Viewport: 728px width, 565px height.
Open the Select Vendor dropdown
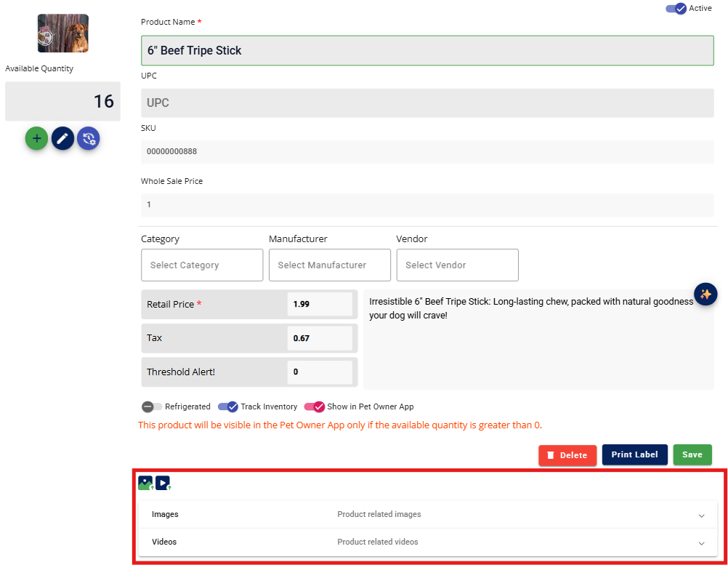tap(457, 265)
